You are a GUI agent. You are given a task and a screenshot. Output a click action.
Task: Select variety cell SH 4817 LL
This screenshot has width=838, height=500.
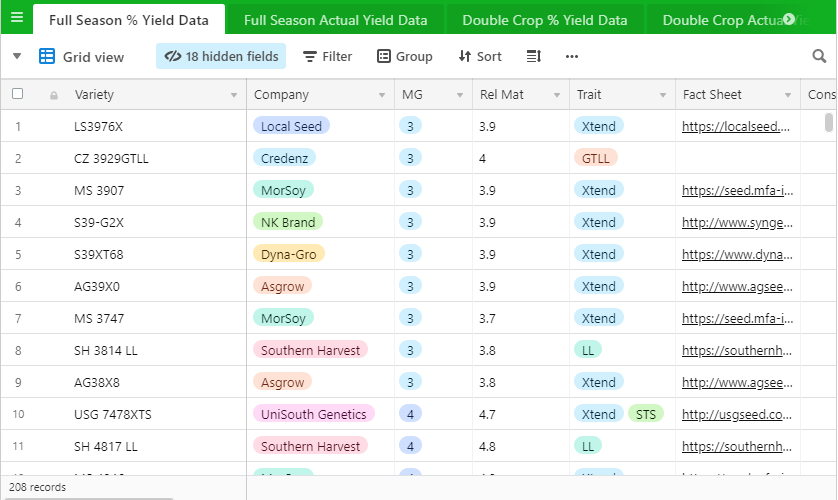coord(106,447)
